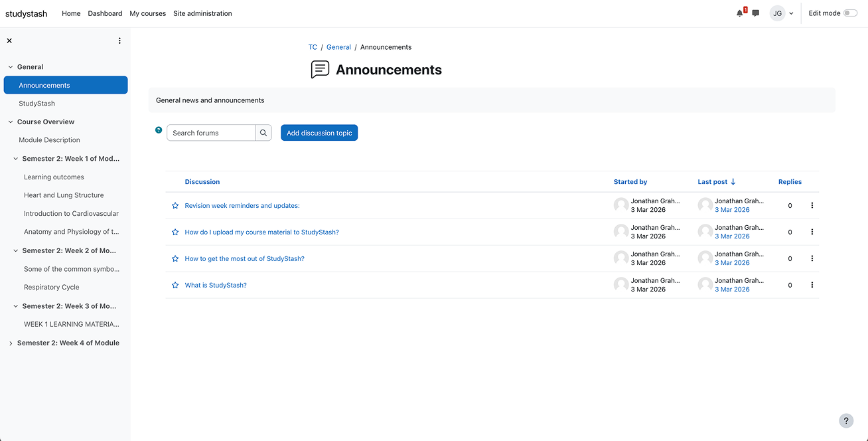This screenshot has width=868, height=441.
Task: Collapse Semester 2: Week 1 section
Action: point(16,159)
